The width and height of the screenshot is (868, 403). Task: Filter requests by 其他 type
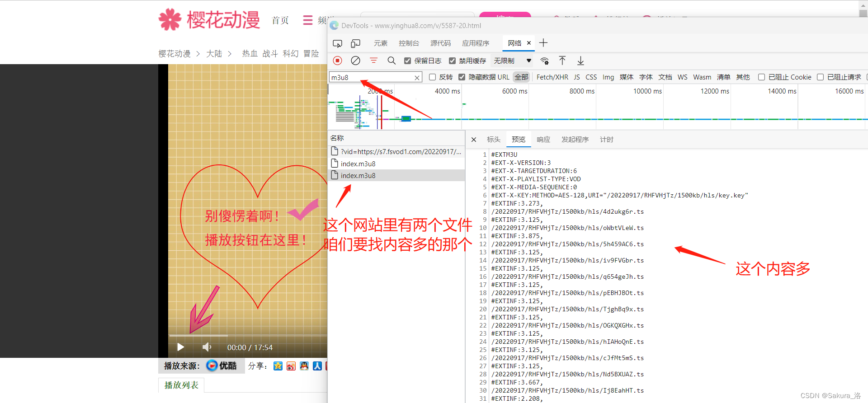743,77
